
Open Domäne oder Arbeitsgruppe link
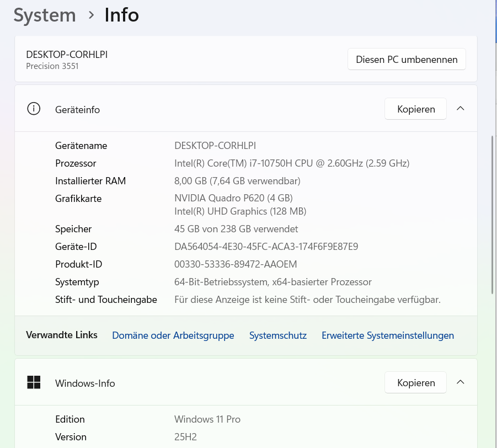pos(173,335)
